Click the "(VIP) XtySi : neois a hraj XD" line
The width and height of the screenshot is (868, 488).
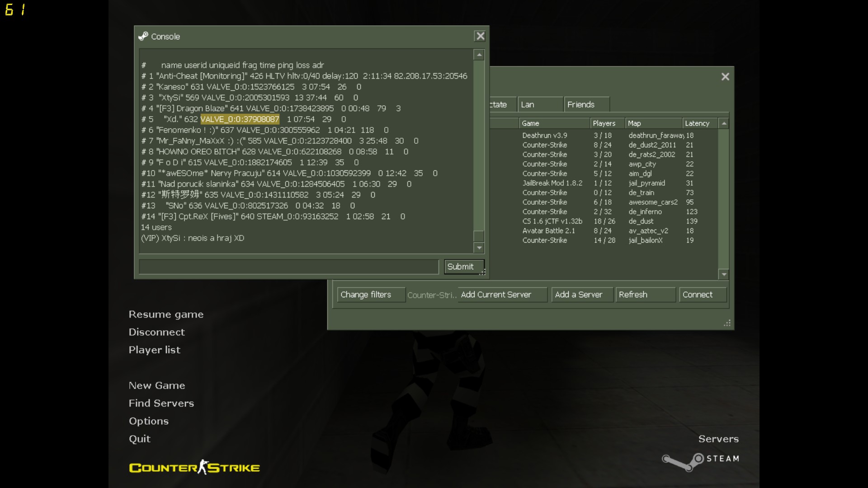pyautogui.click(x=193, y=238)
